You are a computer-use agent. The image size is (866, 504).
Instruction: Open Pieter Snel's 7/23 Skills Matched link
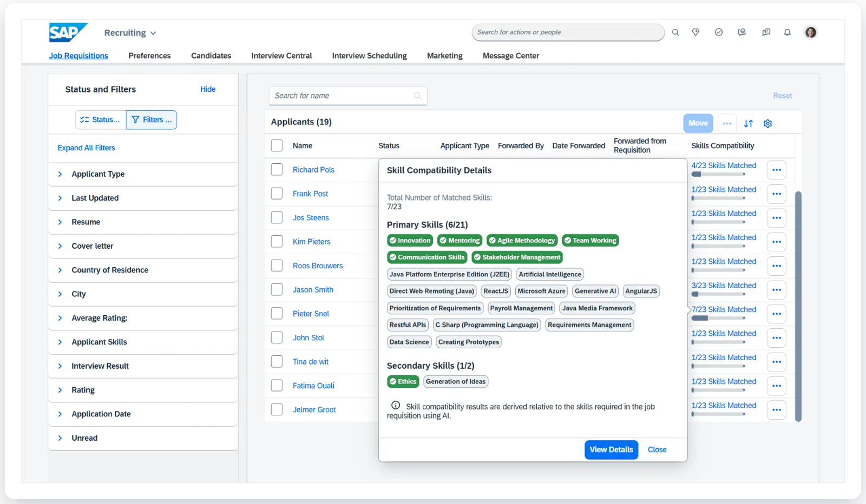tap(724, 309)
